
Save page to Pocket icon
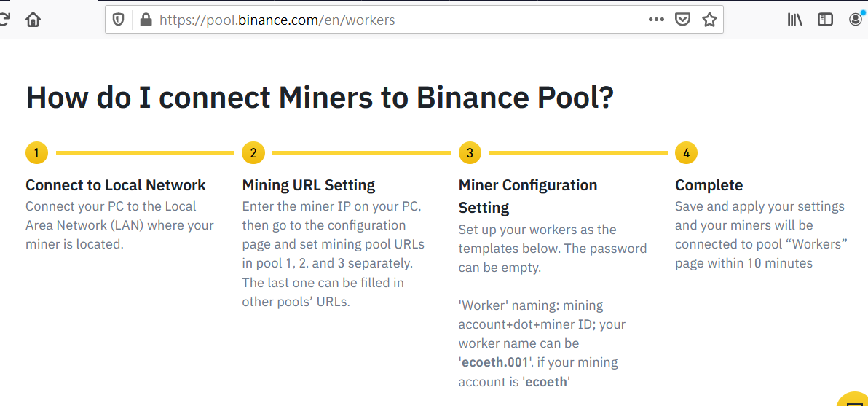[683, 20]
